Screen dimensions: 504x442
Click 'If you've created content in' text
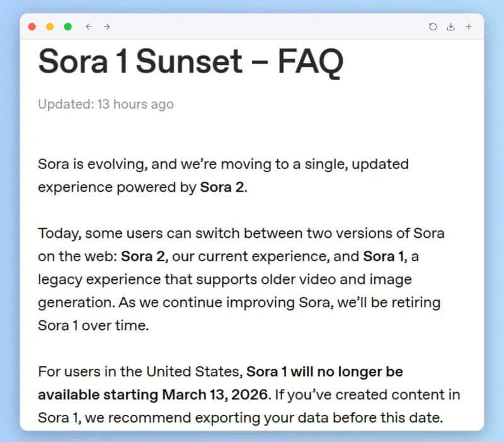click(x=368, y=395)
